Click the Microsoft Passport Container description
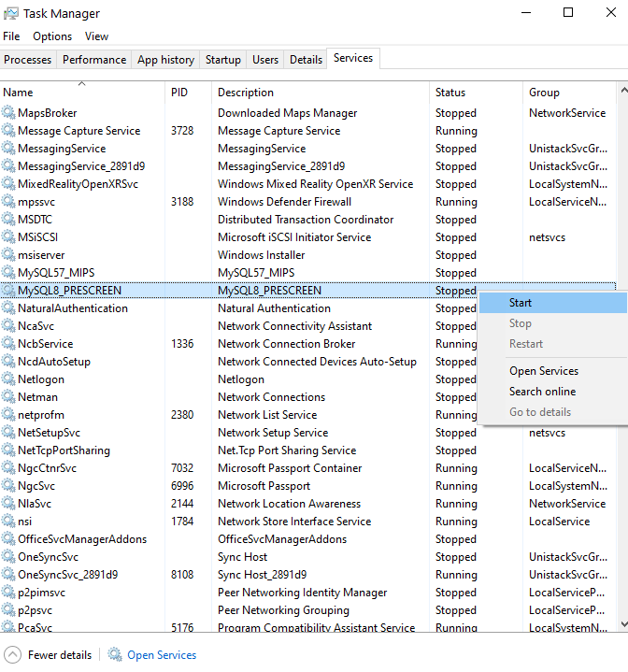The width and height of the screenshot is (628, 672). 290,468
